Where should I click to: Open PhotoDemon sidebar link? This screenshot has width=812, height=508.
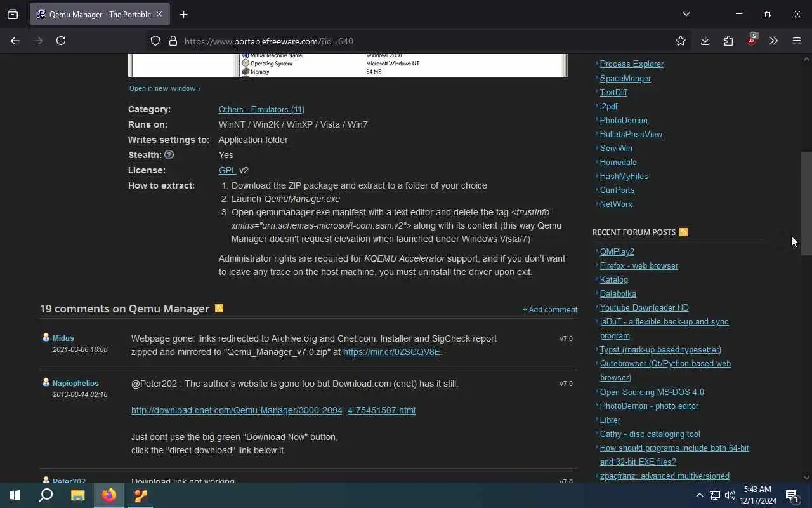click(x=624, y=120)
